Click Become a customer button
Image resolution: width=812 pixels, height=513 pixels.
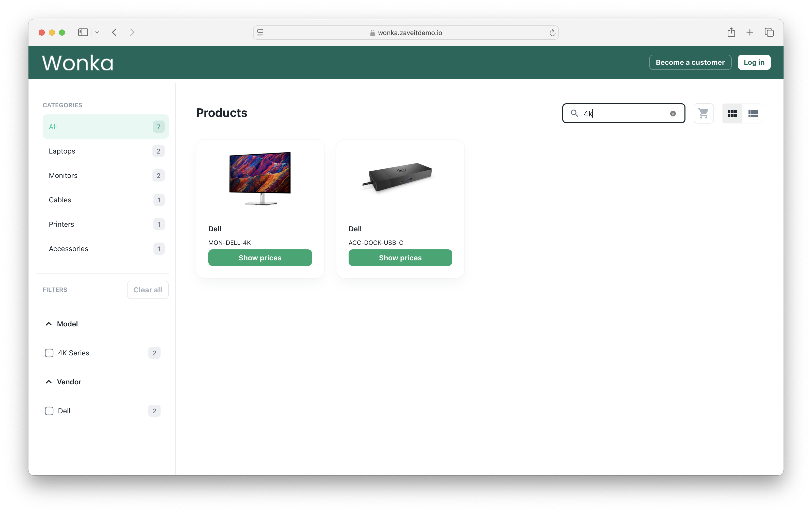pos(690,62)
